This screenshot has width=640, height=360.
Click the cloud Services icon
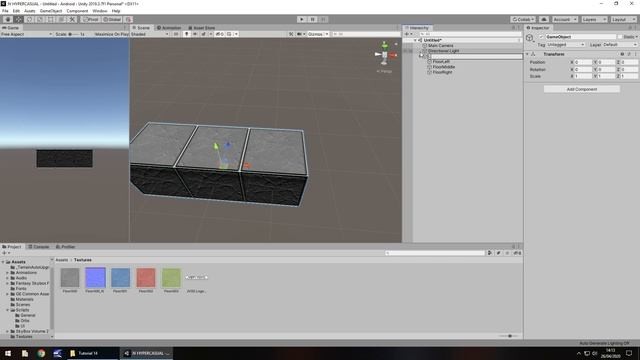[544, 19]
